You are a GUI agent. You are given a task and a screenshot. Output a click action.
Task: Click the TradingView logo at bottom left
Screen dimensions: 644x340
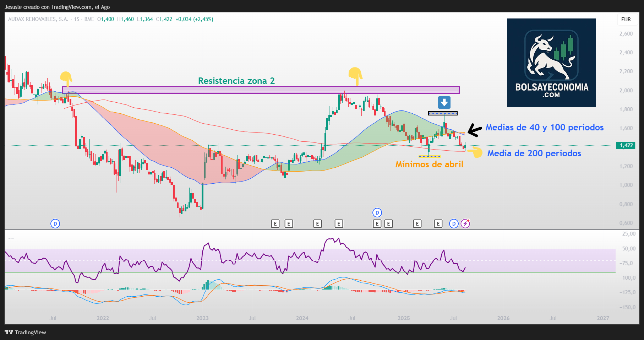pyautogui.click(x=26, y=332)
